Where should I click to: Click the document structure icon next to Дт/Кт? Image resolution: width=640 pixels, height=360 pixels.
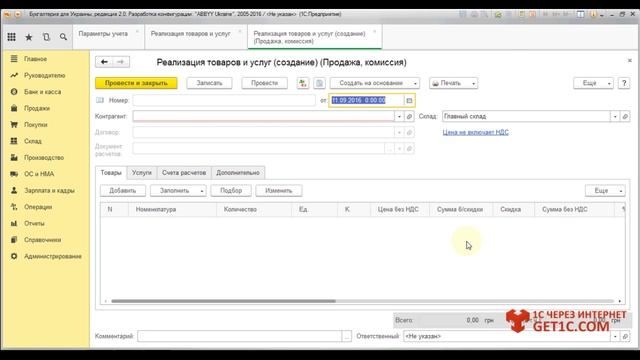point(319,83)
